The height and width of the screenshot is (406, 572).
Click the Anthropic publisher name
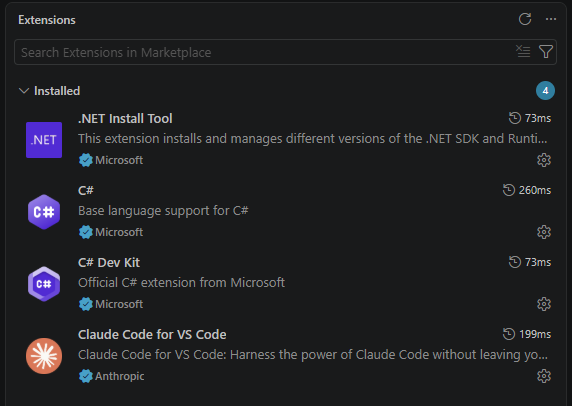click(120, 376)
